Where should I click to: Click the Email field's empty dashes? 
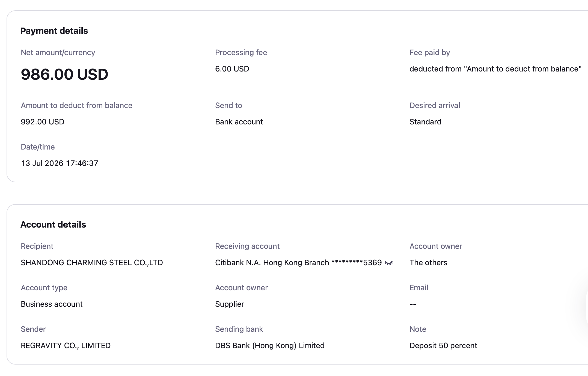pos(413,304)
